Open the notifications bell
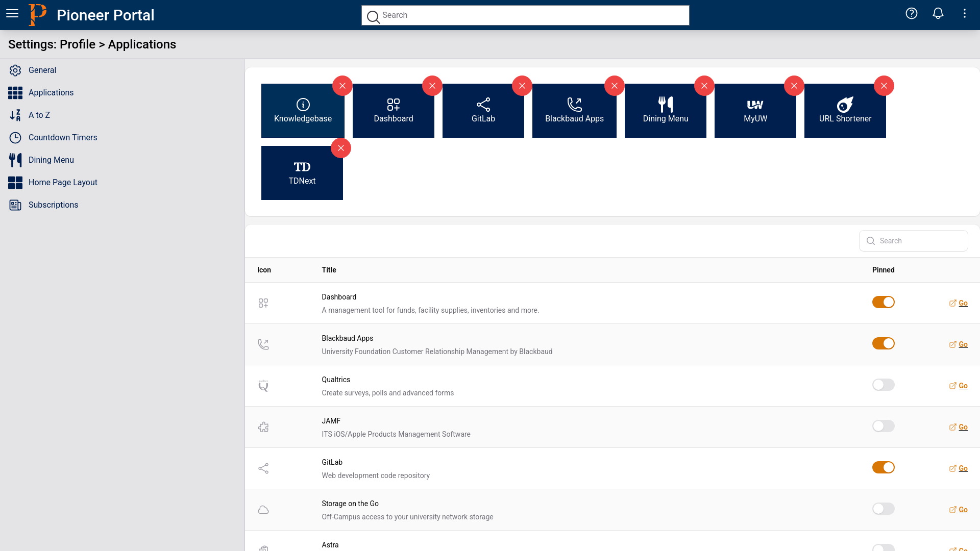The height and width of the screenshot is (551, 980). click(938, 14)
